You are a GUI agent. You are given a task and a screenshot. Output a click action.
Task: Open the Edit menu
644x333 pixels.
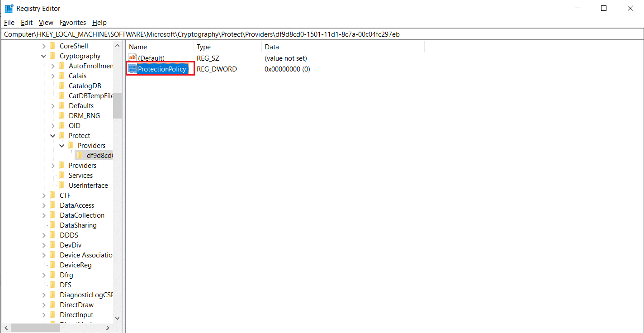[x=27, y=23]
